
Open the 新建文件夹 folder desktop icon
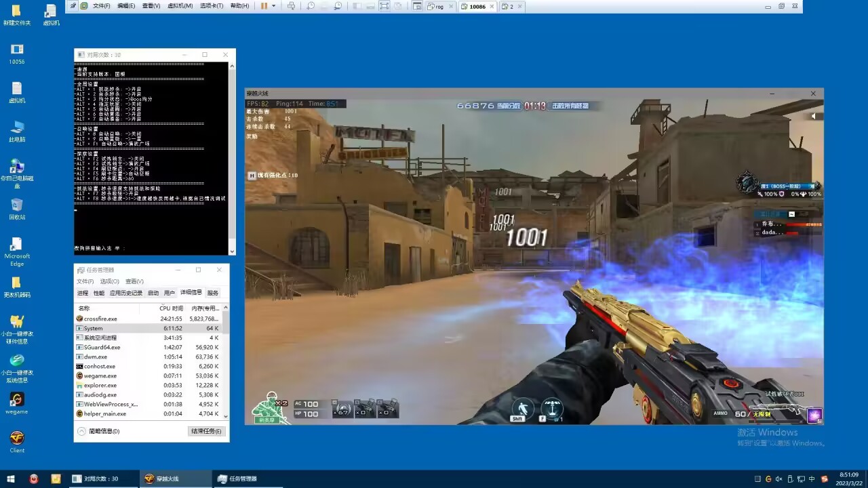17,15
